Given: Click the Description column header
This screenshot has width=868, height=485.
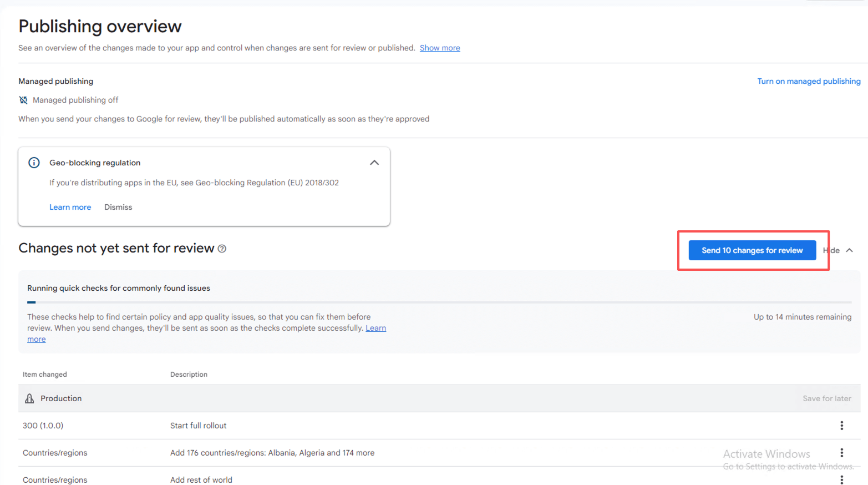Looking at the screenshot, I should [189, 375].
